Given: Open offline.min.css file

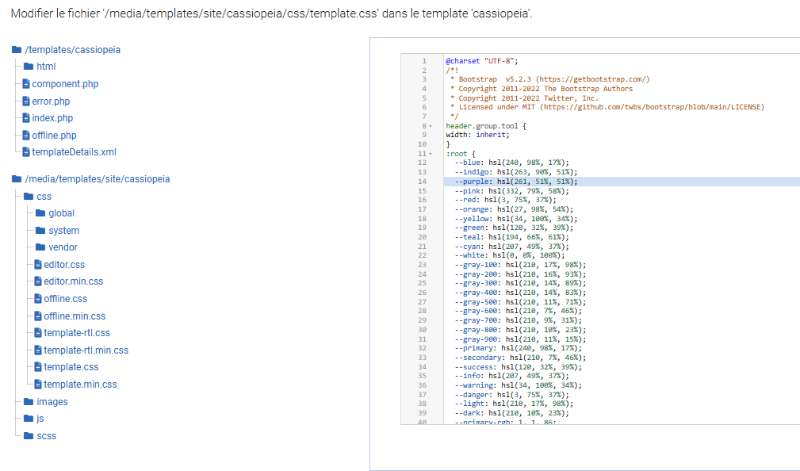Looking at the screenshot, I should (x=74, y=316).
